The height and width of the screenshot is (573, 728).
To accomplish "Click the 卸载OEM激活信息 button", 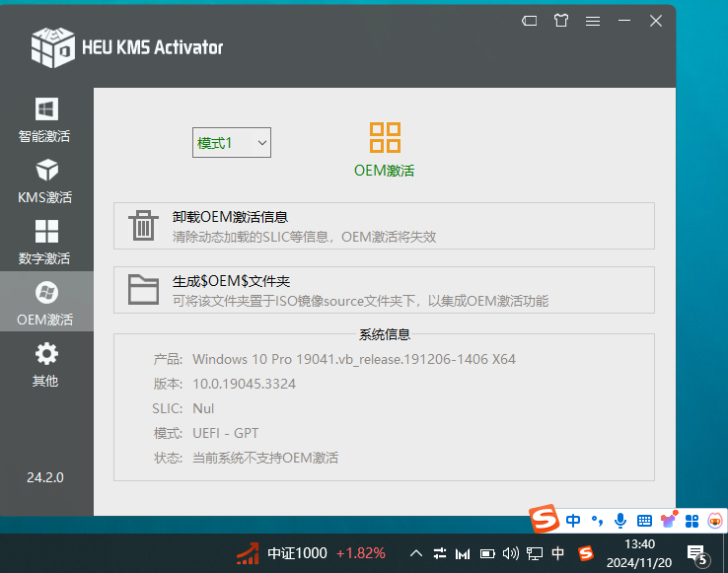I will (x=384, y=226).
